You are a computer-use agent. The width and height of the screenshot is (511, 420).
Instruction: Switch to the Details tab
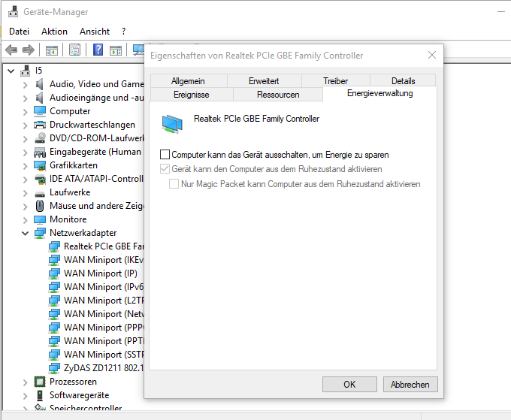(403, 81)
